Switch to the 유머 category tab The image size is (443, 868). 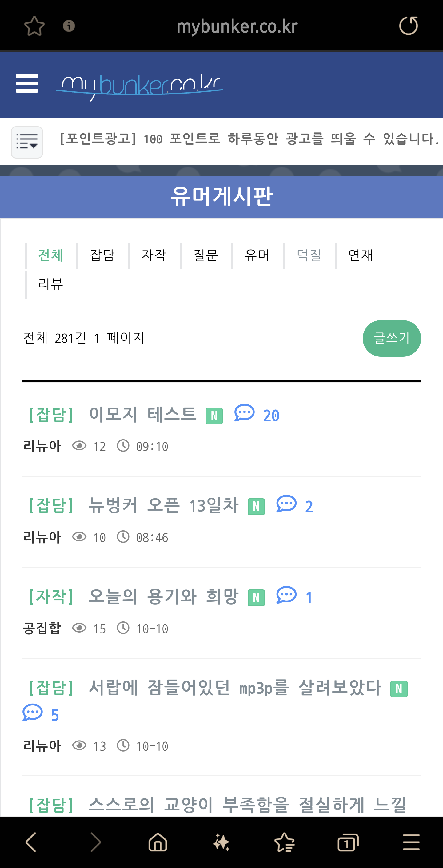(257, 255)
